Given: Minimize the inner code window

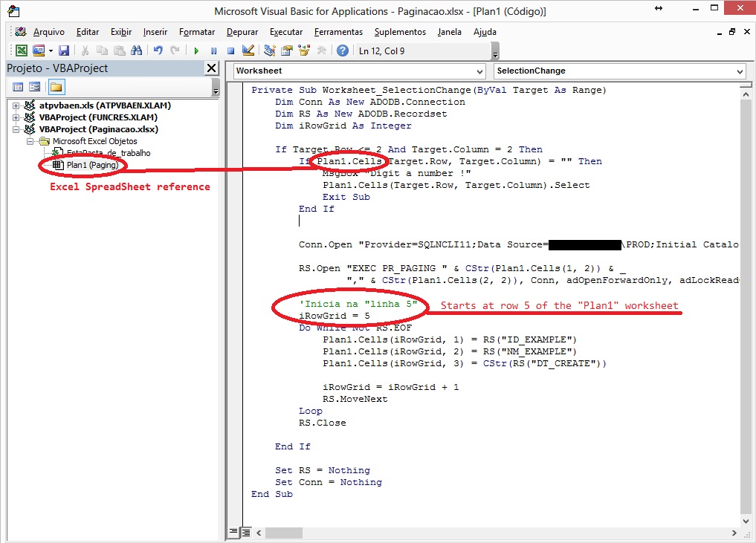Looking at the screenshot, I should (x=720, y=32).
